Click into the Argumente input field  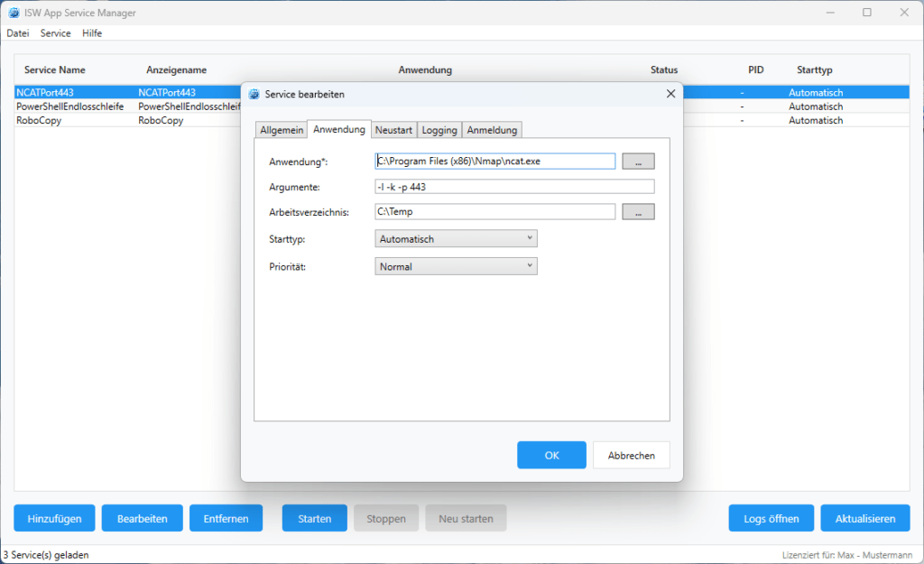coord(514,186)
